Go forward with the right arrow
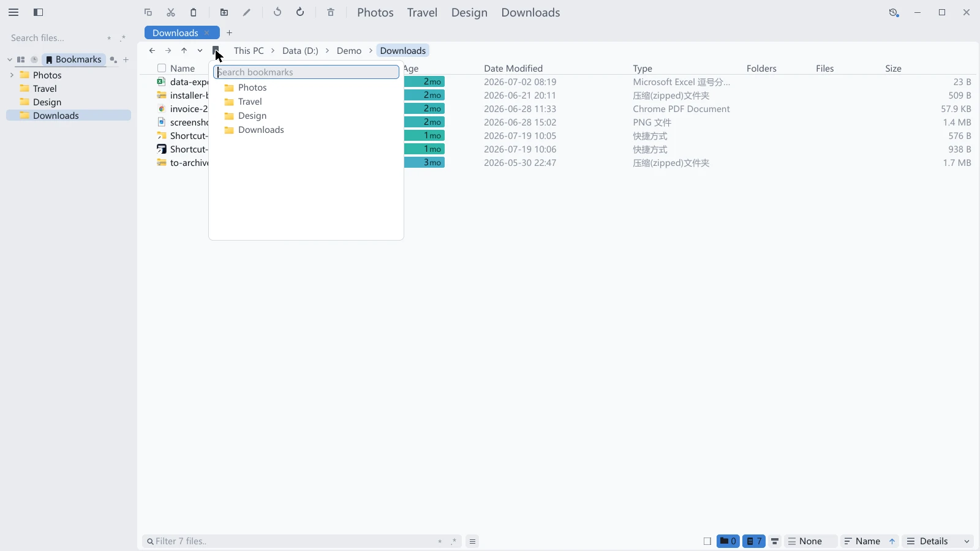 (168, 51)
